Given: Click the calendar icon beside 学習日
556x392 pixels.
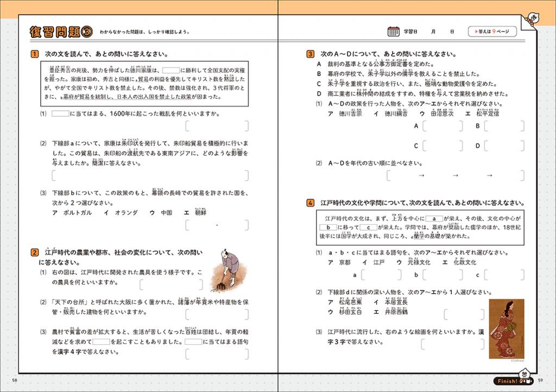Looking at the screenshot, I should point(393,31).
